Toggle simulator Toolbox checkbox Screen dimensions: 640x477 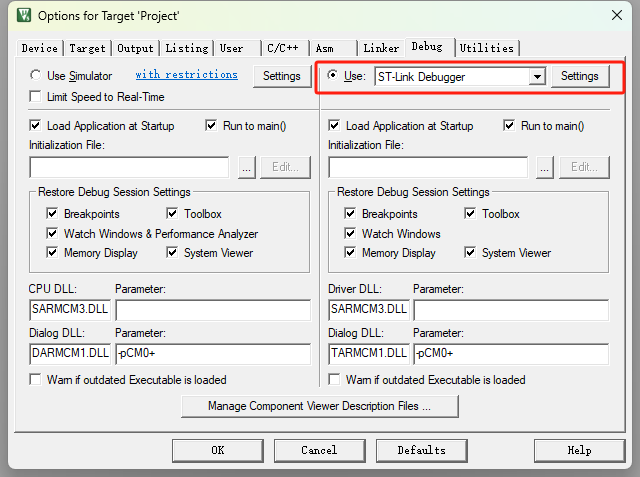(x=172, y=213)
